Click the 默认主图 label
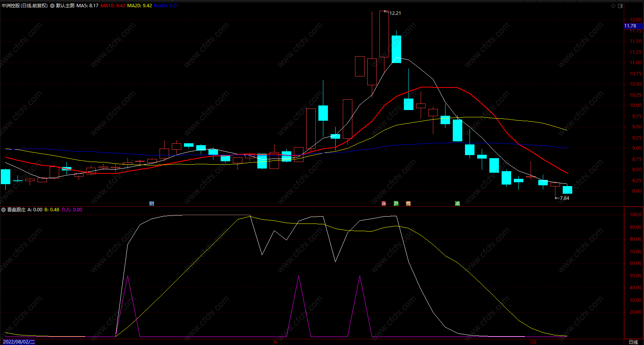644x345 pixels. (65, 6)
